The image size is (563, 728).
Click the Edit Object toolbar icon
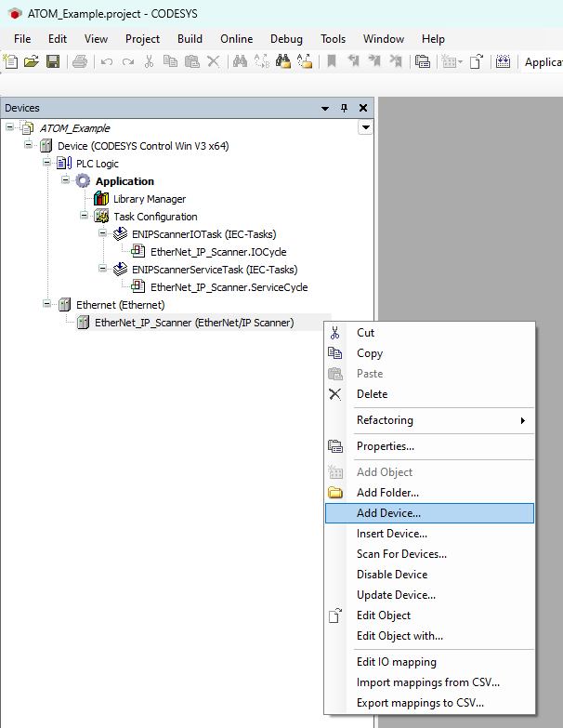pos(477,61)
